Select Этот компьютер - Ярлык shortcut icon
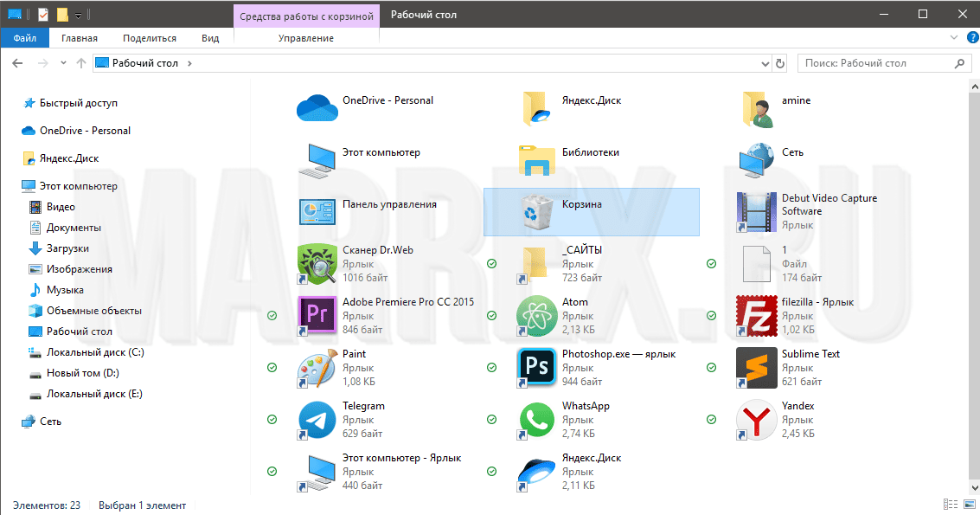Viewport: 980px width, 515px height. tap(317, 472)
